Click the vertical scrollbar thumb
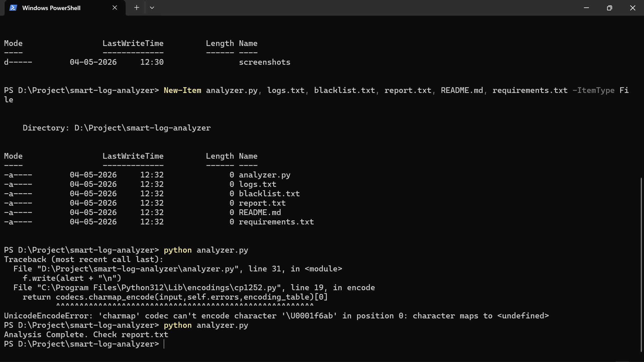The image size is (644, 362). [641, 265]
